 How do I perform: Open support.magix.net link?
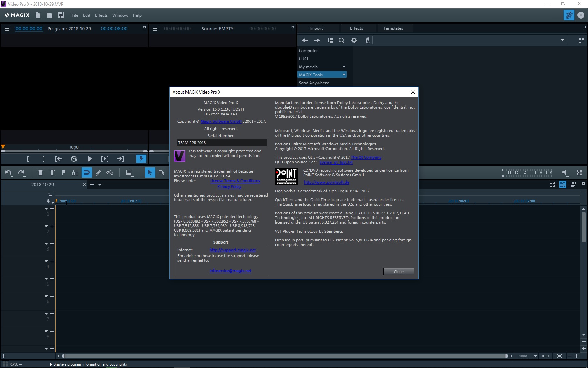tap(232, 250)
